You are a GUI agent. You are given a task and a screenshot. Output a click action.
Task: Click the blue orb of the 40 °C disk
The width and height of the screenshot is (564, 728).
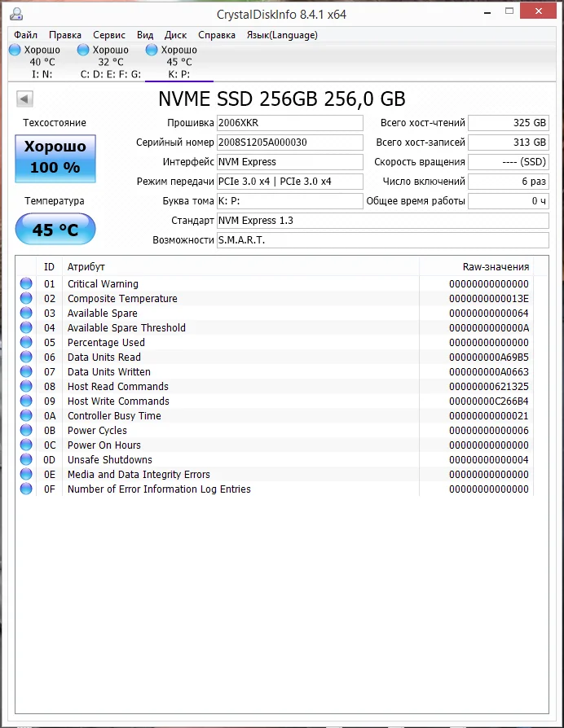click(15, 50)
